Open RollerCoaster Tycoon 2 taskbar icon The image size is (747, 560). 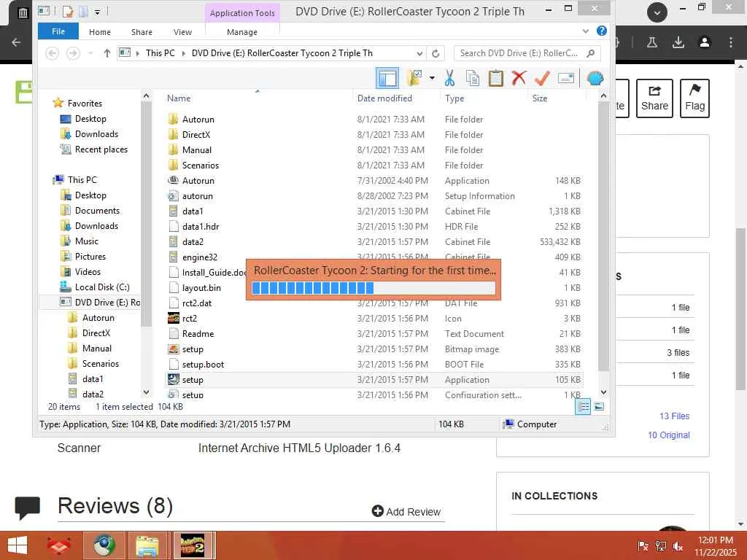[x=193, y=545]
